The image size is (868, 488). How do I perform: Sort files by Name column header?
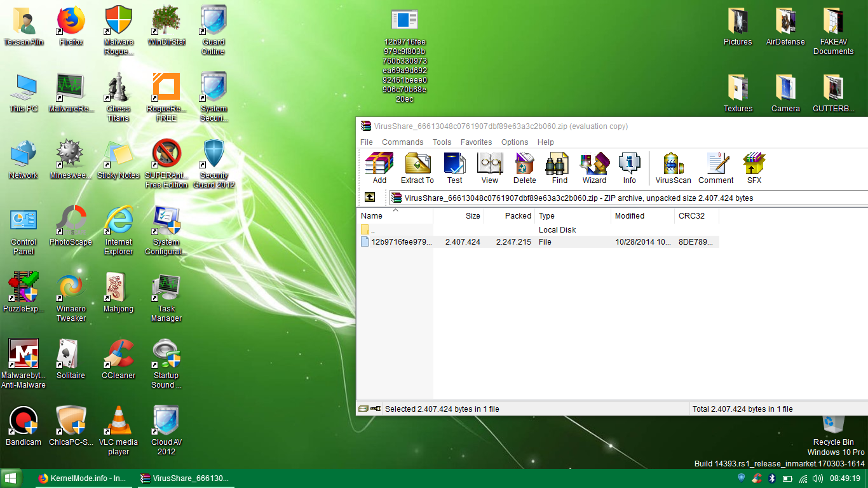point(394,216)
